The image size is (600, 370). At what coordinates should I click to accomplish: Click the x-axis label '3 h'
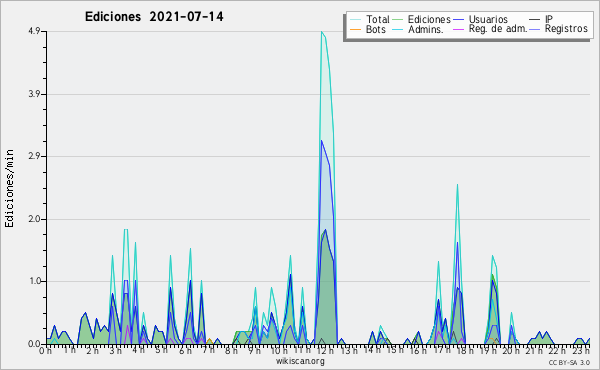(115, 350)
